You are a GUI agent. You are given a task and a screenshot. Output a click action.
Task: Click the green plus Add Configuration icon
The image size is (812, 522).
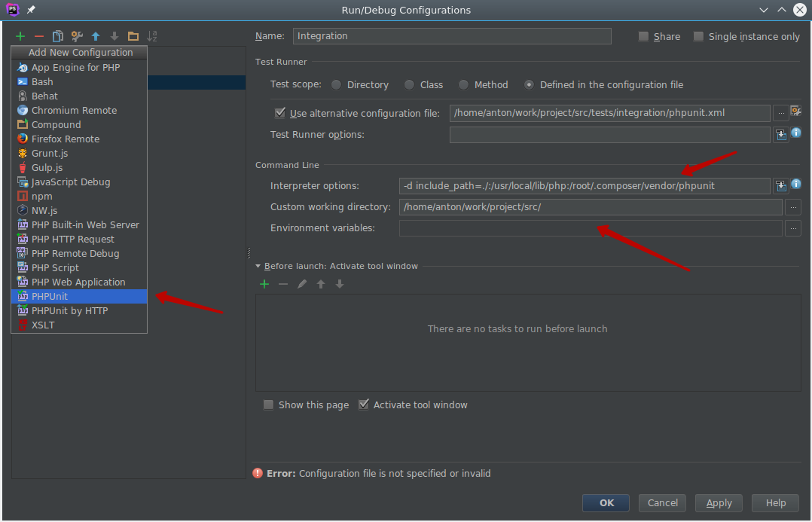(x=20, y=36)
